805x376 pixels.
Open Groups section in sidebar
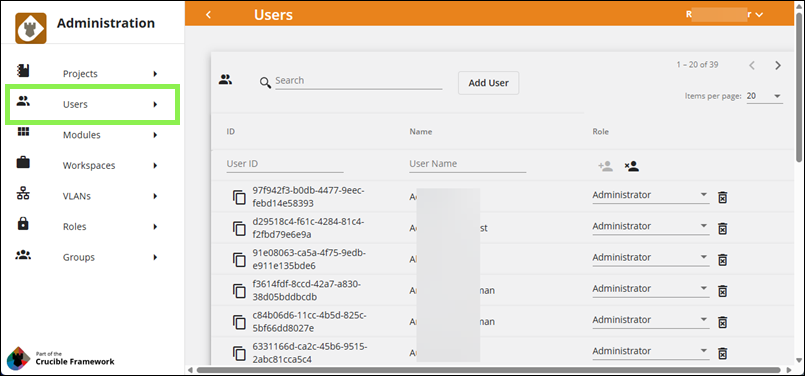92,257
